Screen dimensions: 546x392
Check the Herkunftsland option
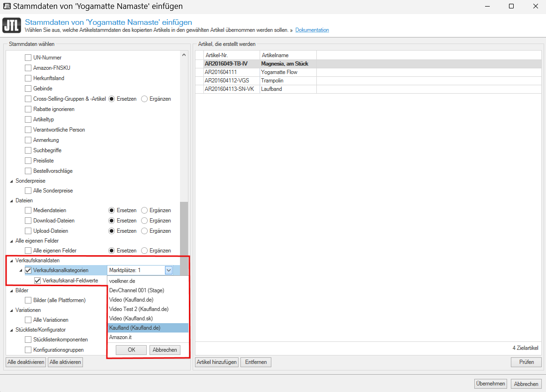[28, 78]
